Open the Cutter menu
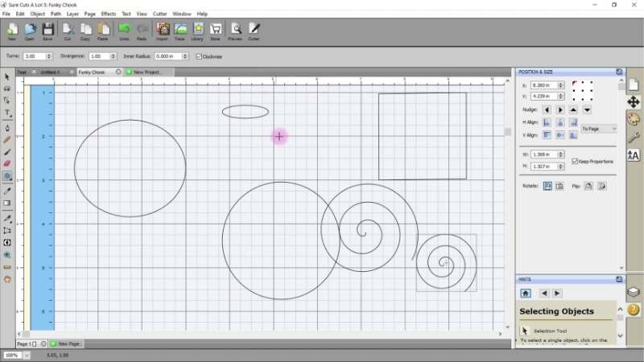 [159, 14]
